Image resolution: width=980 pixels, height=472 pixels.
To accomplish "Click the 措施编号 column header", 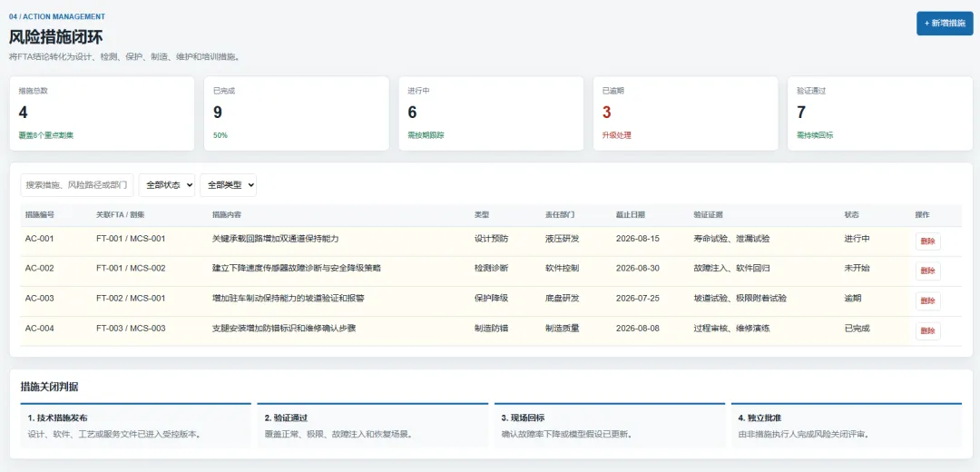I will click(39, 214).
